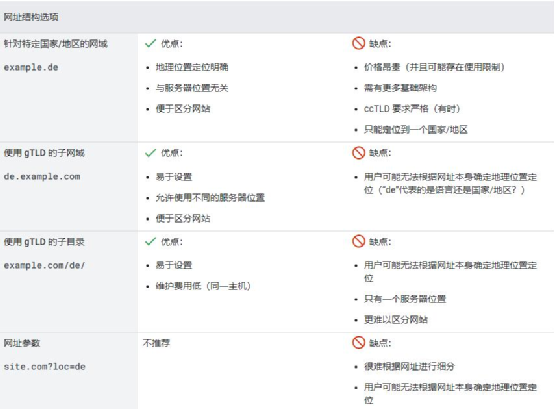Screen dimensions: 554x409
Task: Click '便于区分网站' in the de.example.com row
Action: coord(183,218)
